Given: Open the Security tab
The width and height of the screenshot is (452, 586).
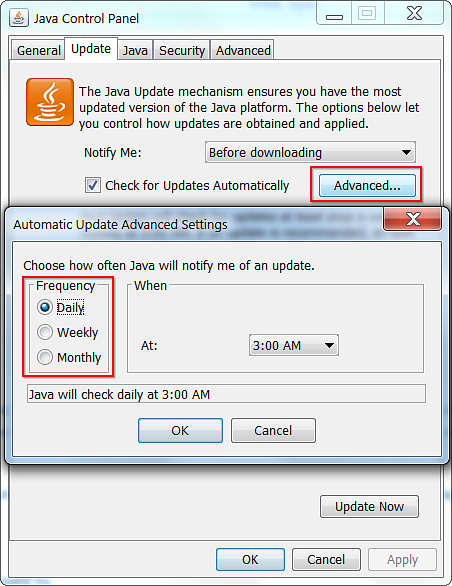Looking at the screenshot, I should point(182,50).
